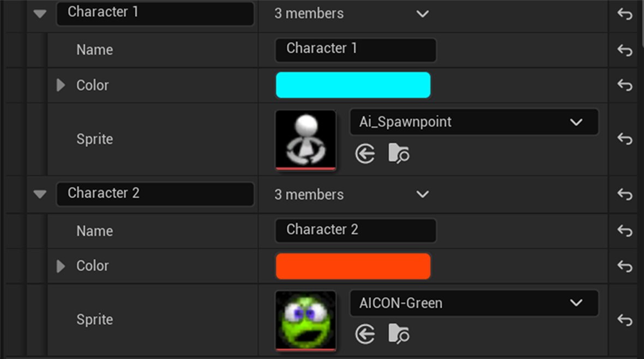Browse to Ai_Spawnpoint in Content Browser

pyautogui.click(x=399, y=154)
